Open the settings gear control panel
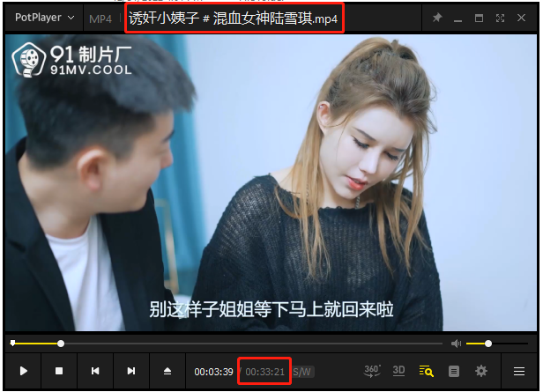The height and width of the screenshot is (392, 543). (x=481, y=372)
